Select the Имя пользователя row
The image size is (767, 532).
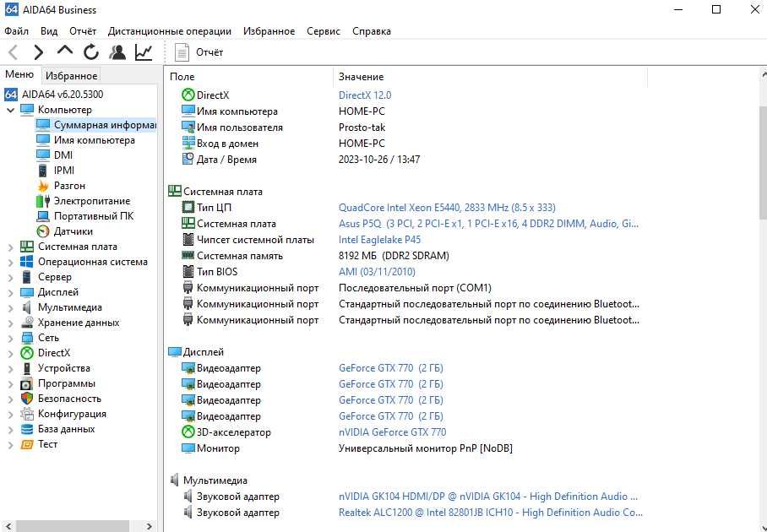[406, 128]
